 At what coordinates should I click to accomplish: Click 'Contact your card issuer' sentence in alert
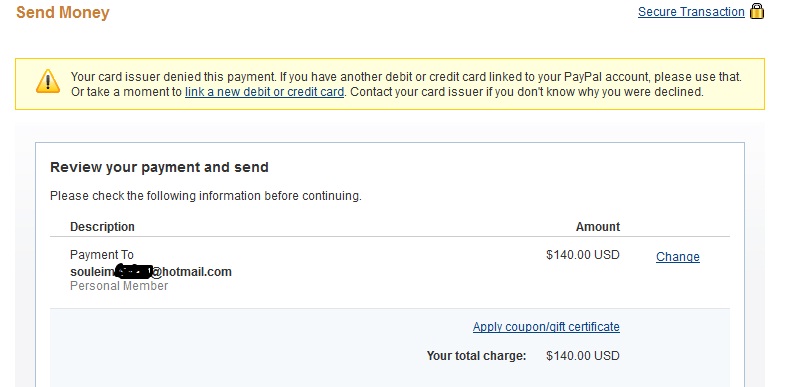[527, 92]
